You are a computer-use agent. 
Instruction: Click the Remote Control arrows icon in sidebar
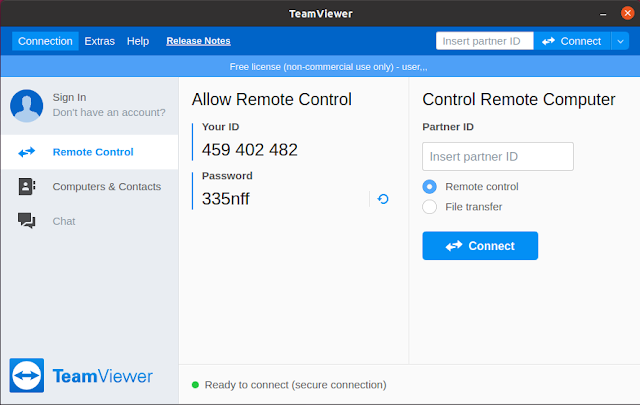[x=27, y=152]
